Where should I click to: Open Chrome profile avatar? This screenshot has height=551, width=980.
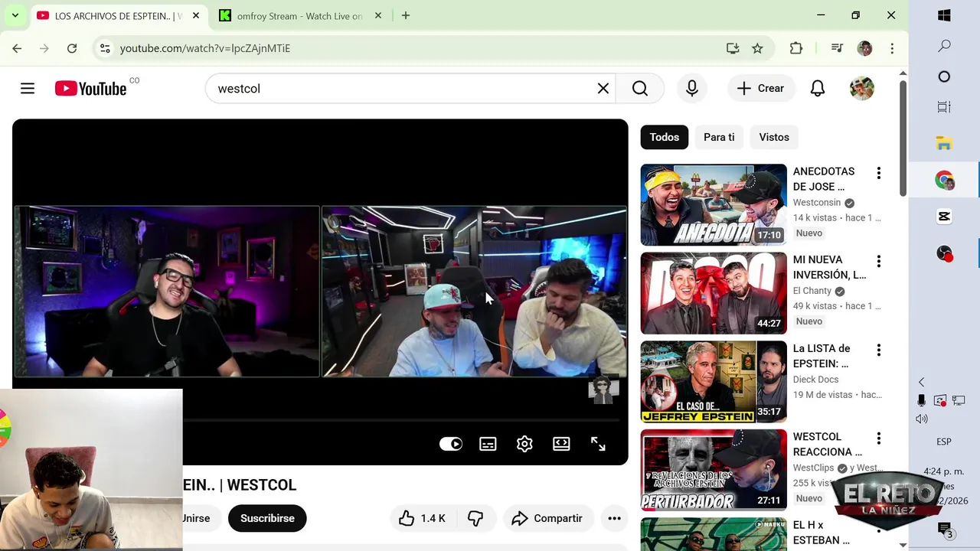(865, 48)
